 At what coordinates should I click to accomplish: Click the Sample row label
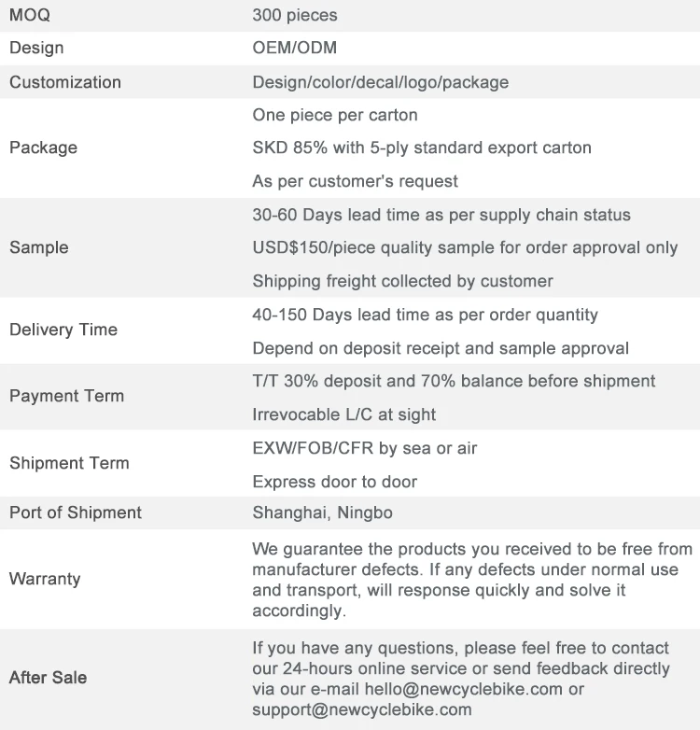(39, 247)
